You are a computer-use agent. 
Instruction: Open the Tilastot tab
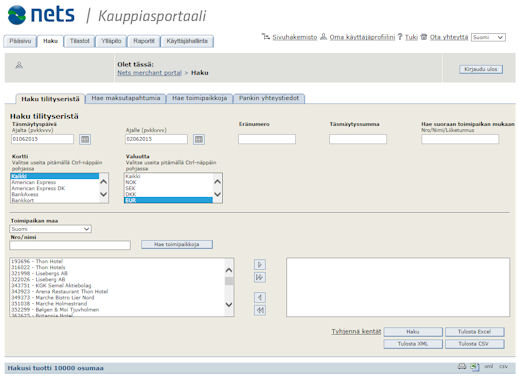(x=79, y=41)
